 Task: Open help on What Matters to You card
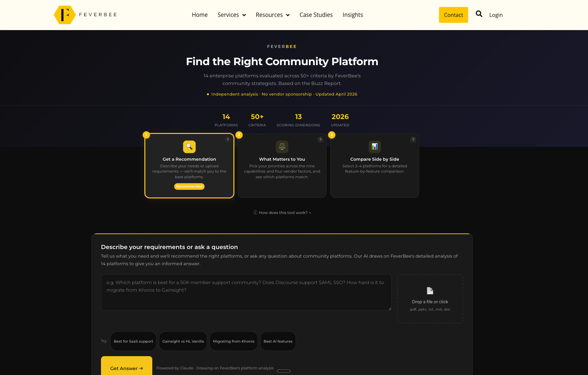[x=320, y=140]
